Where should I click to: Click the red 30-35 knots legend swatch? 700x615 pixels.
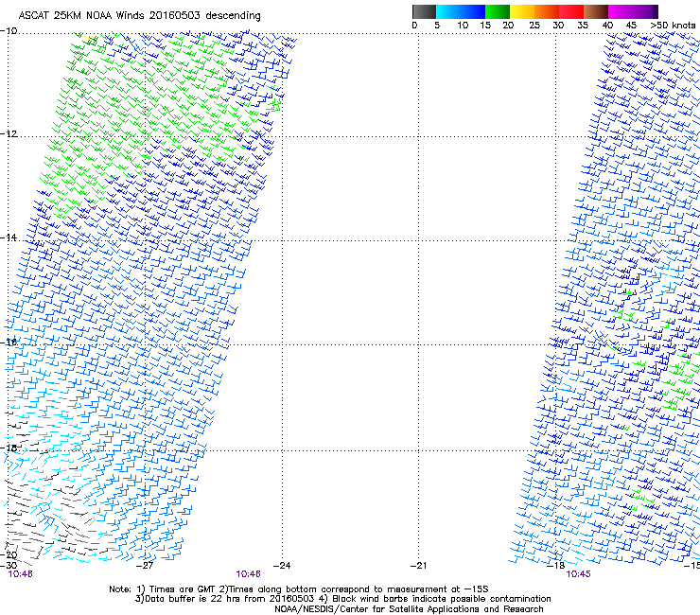click(x=571, y=11)
